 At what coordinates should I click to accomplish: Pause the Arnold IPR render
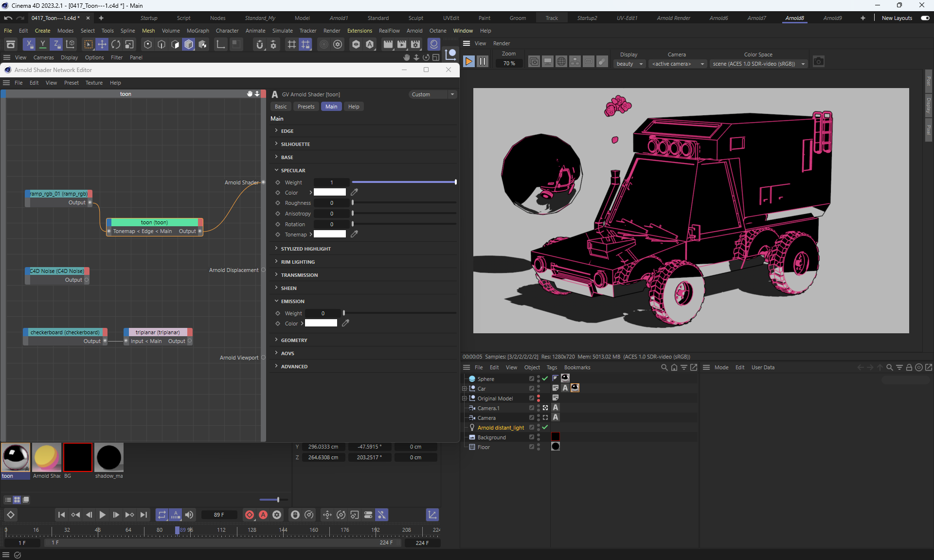(x=482, y=62)
